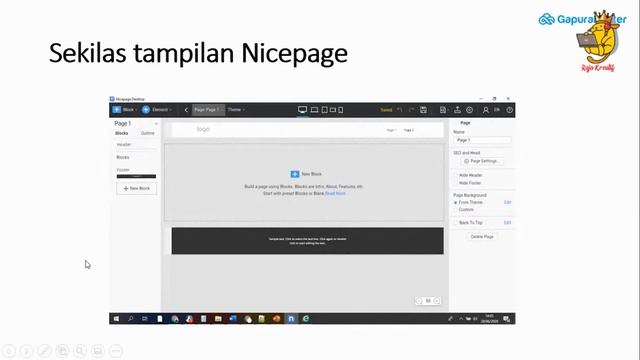
Task: Open the slideshow pen tools button
Action: [x=44, y=351]
